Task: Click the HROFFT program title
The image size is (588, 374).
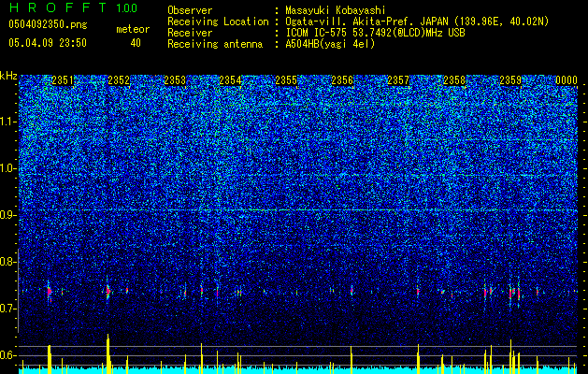Action: [59, 7]
